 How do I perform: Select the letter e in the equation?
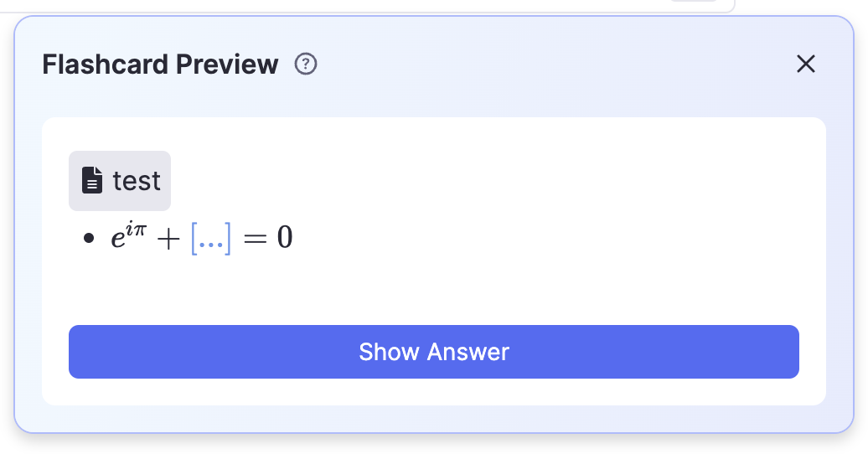pyautogui.click(x=118, y=241)
